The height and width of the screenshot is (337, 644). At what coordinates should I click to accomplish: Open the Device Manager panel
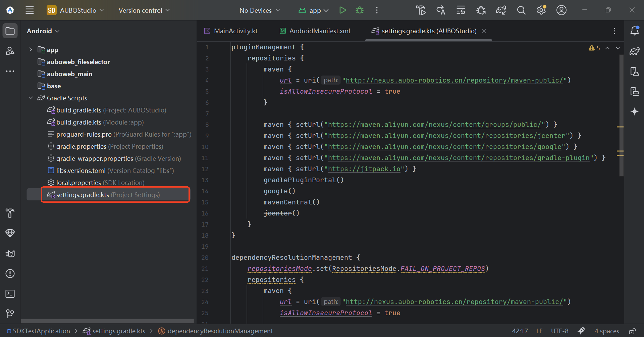635,71
